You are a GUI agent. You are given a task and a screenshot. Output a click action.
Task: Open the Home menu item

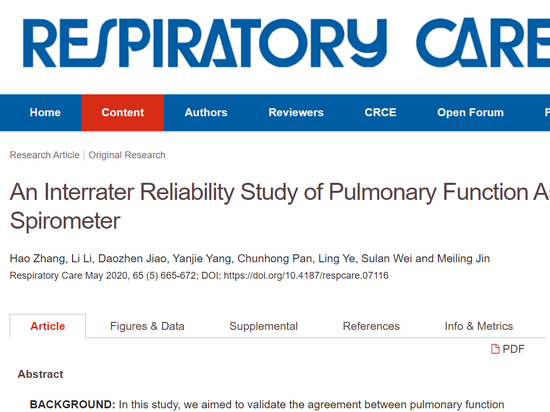click(45, 113)
